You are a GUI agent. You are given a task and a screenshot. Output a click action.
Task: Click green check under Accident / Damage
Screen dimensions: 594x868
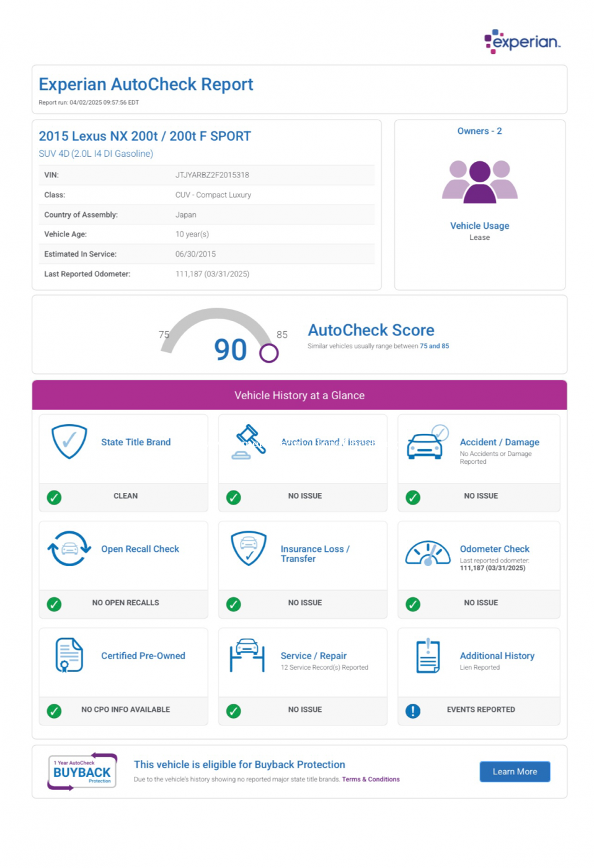pyautogui.click(x=413, y=497)
